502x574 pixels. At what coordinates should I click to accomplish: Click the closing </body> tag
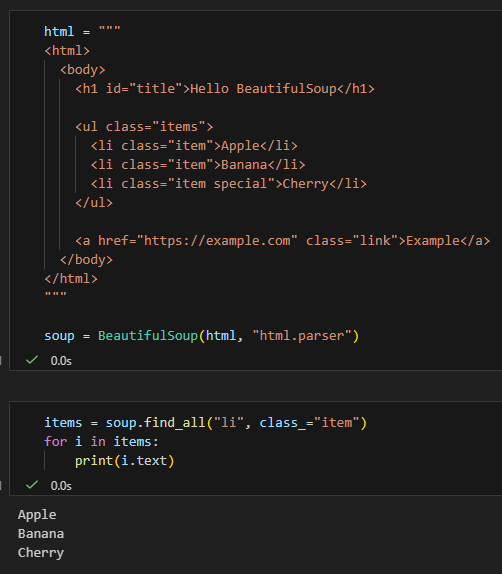click(86, 260)
